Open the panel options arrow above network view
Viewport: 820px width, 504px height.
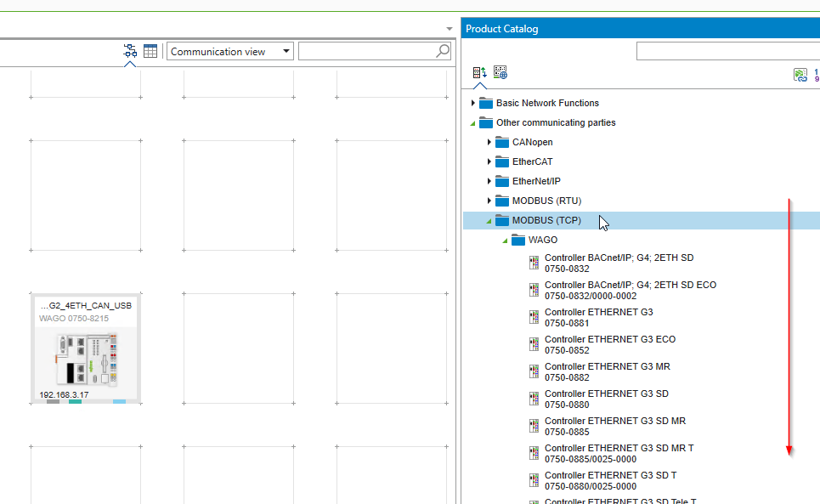tap(450, 29)
